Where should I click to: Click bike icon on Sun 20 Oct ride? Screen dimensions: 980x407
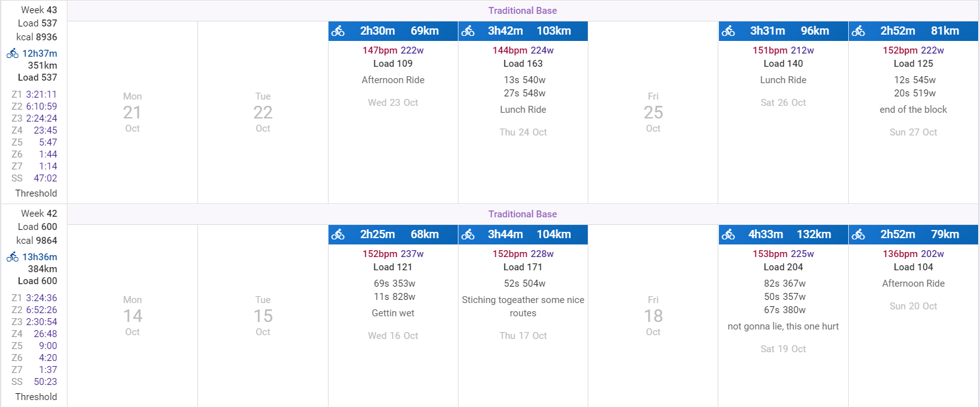coord(858,234)
